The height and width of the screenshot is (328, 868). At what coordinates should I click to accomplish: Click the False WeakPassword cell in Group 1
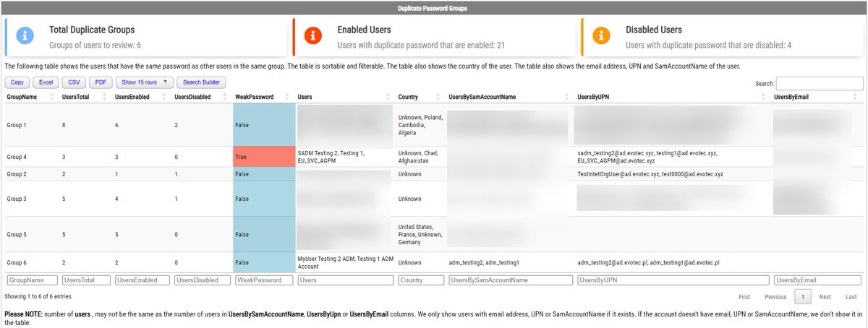[x=264, y=125]
